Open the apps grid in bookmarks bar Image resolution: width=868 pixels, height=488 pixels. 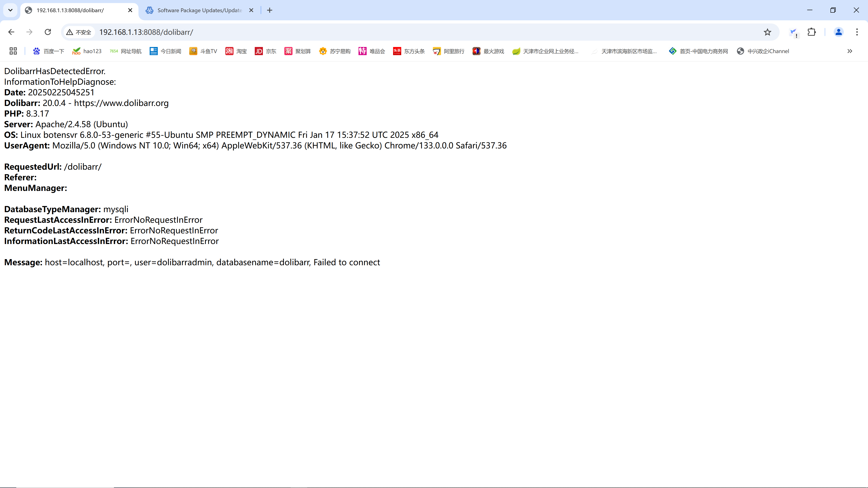[13, 51]
